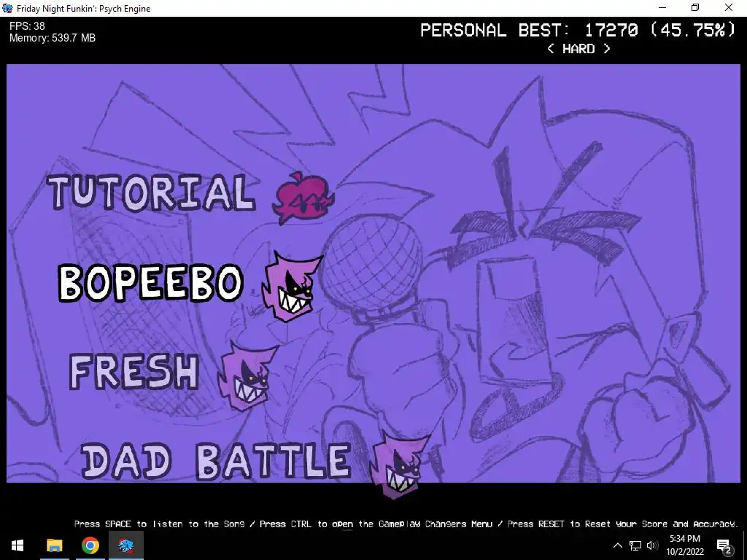Click the Girlfriend icon beside TUTORIAL
Viewport: 747px width, 560px height.
point(303,198)
